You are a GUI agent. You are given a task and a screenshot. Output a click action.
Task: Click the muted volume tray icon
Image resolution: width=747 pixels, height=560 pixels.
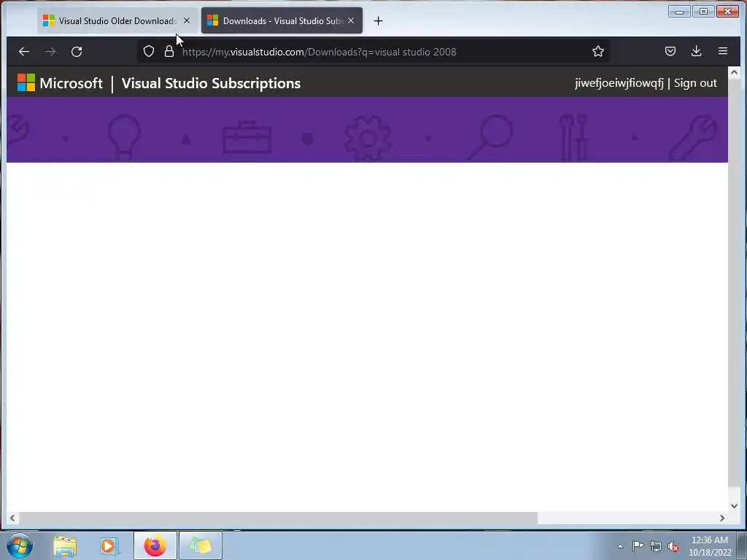pyautogui.click(x=673, y=546)
